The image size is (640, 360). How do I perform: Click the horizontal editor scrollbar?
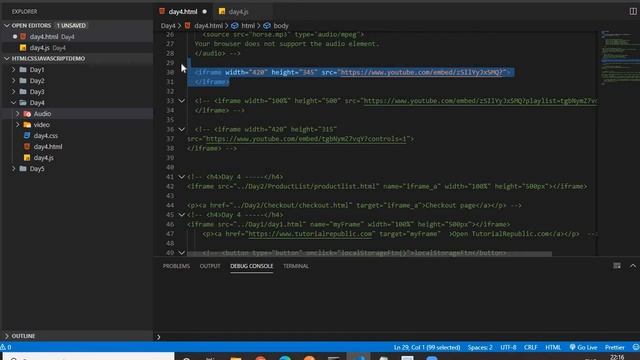369,253
